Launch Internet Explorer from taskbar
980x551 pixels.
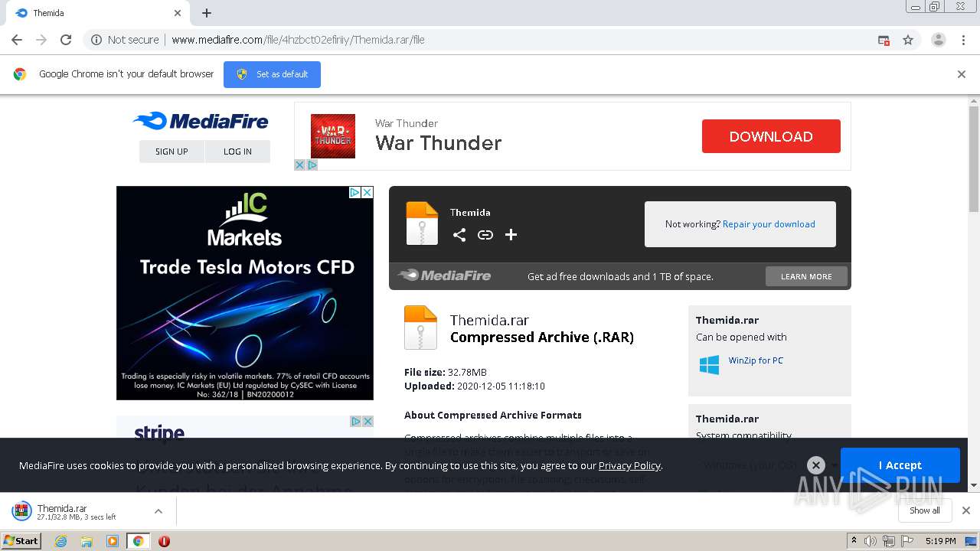[61, 541]
